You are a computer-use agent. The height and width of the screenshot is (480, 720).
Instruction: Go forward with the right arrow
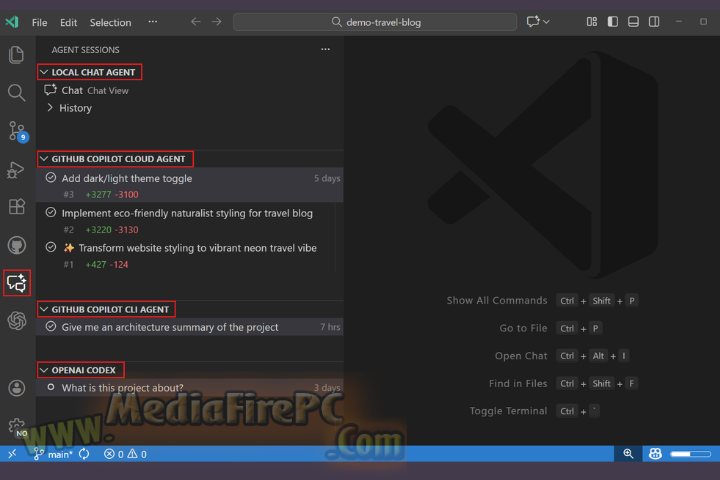[x=216, y=22]
